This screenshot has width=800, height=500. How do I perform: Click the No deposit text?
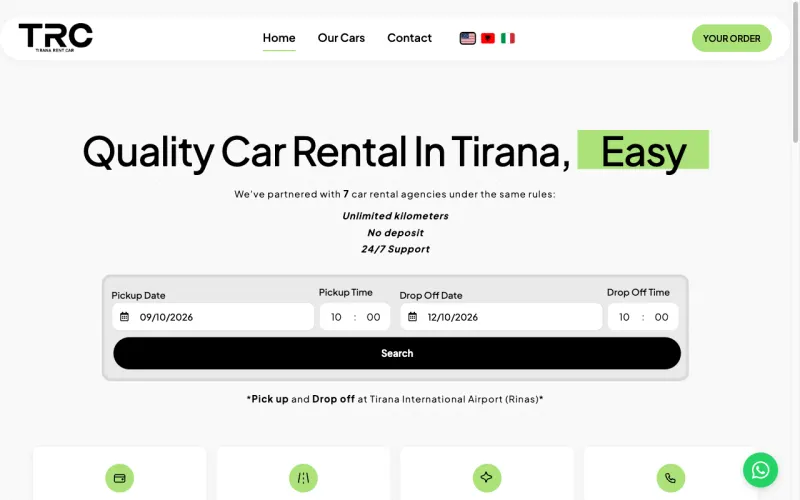pos(395,233)
